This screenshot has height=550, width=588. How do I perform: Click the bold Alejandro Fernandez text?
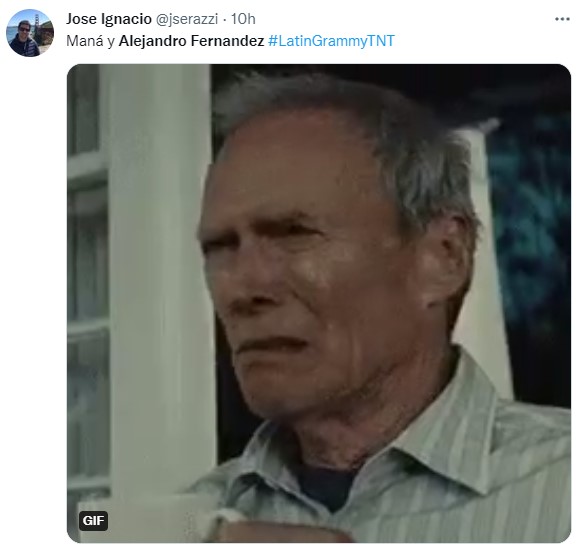(191, 41)
